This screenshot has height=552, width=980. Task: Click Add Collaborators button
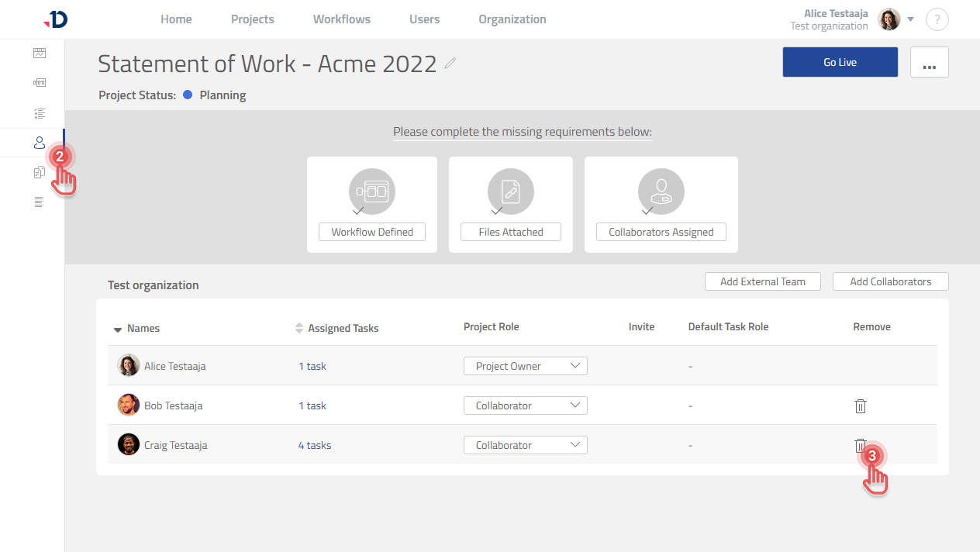[x=890, y=281]
